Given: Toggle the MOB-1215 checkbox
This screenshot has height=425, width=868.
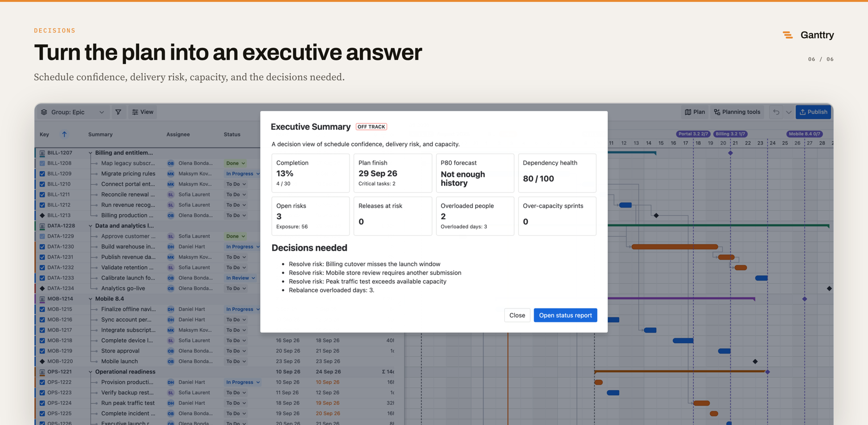Looking at the screenshot, I should 42,309.
